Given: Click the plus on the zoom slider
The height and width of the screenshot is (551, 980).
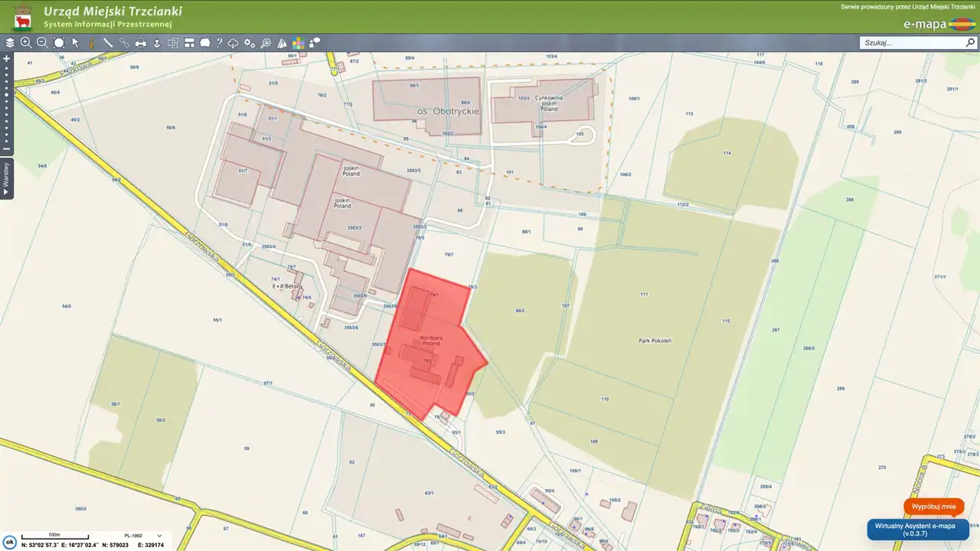Looking at the screenshot, I should tap(7, 58).
